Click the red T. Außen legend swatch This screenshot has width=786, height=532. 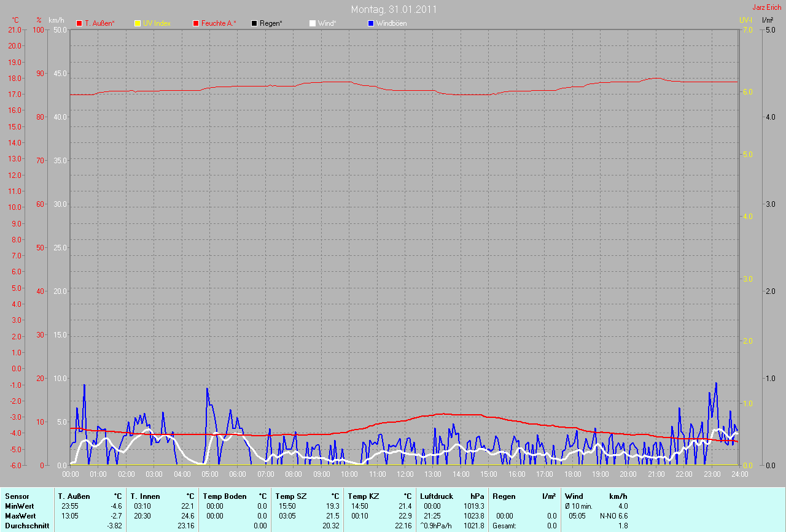coord(79,23)
